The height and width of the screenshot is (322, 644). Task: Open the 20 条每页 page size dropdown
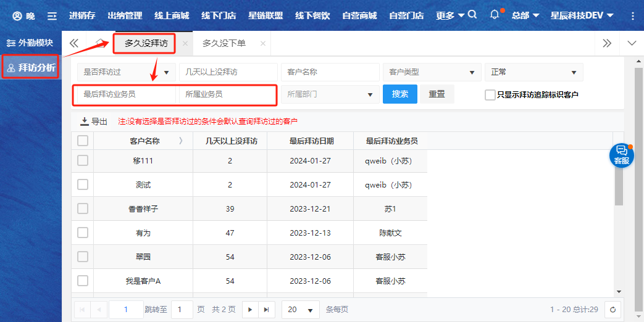pos(300,310)
